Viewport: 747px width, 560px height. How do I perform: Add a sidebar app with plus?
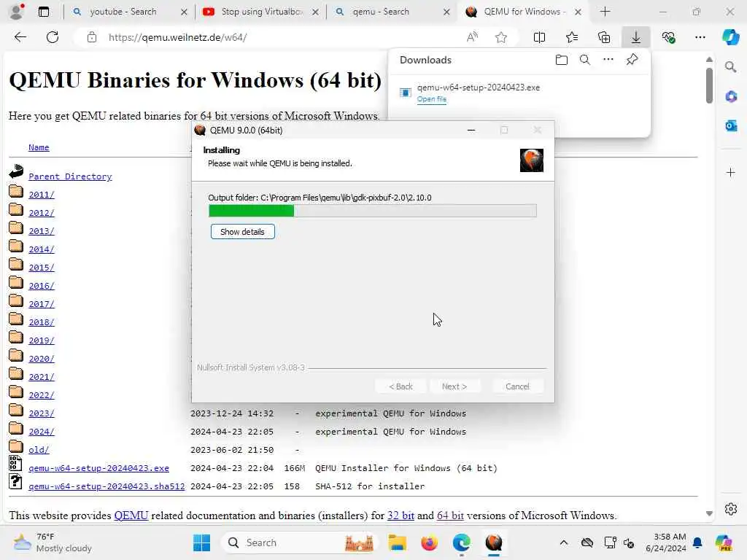coord(731,172)
